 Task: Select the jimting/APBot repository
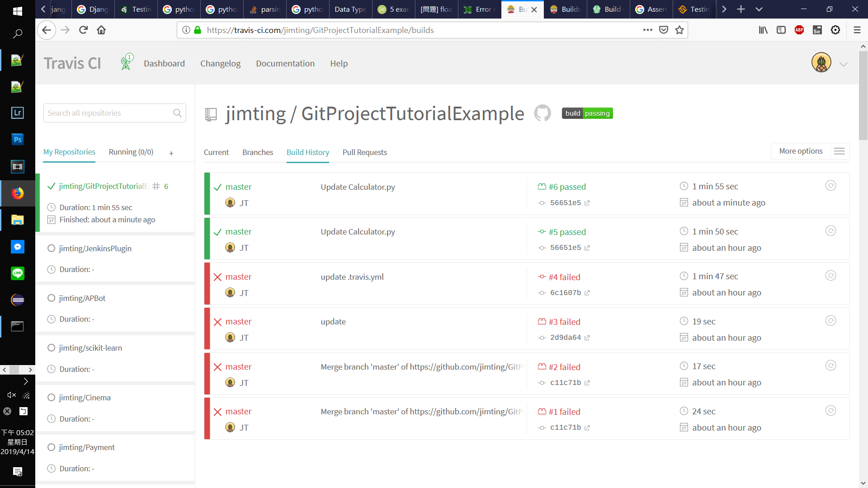coord(82,298)
